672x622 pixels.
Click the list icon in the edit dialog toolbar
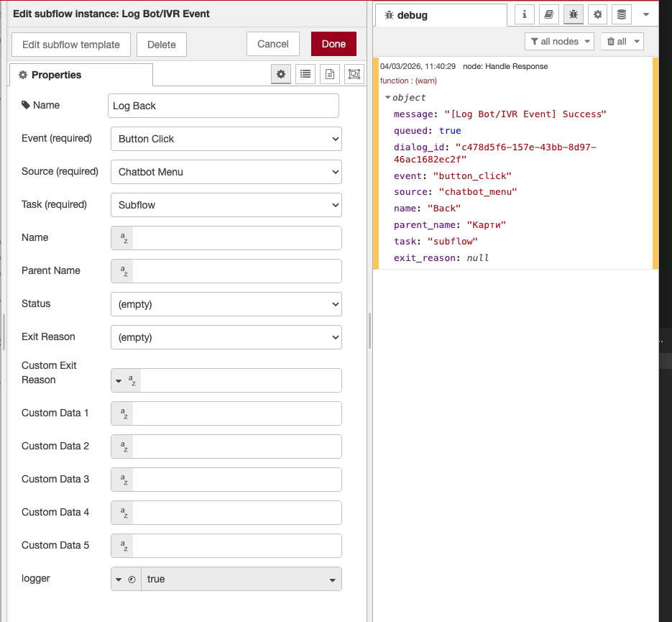(305, 74)
